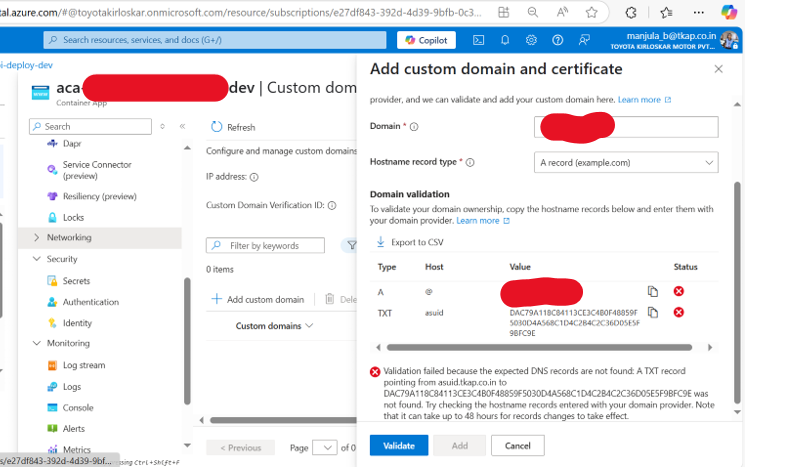Toggle the menu expand-collapse arrows

162,126
